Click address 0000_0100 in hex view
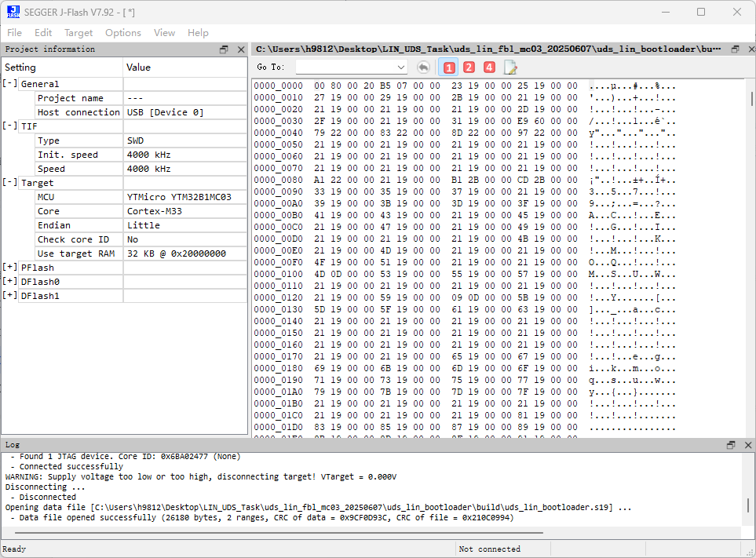The image size is (756, 558). click(278, 274)
